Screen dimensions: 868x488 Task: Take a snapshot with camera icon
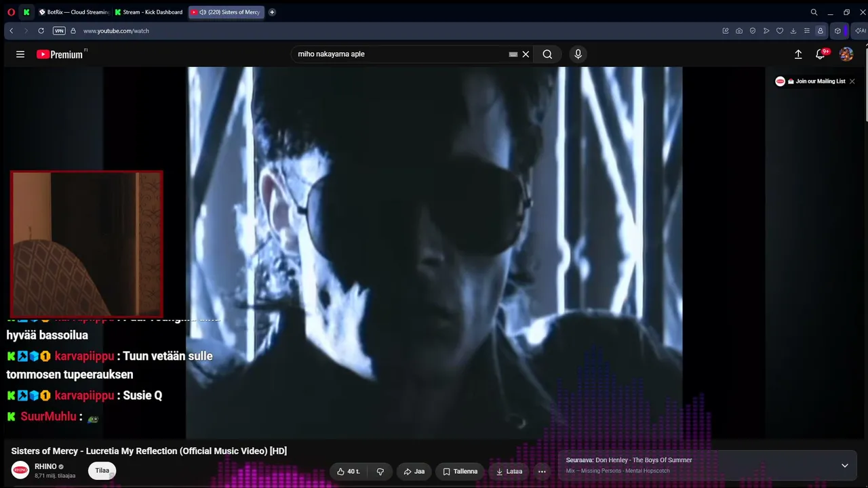[x=739, y=30]
